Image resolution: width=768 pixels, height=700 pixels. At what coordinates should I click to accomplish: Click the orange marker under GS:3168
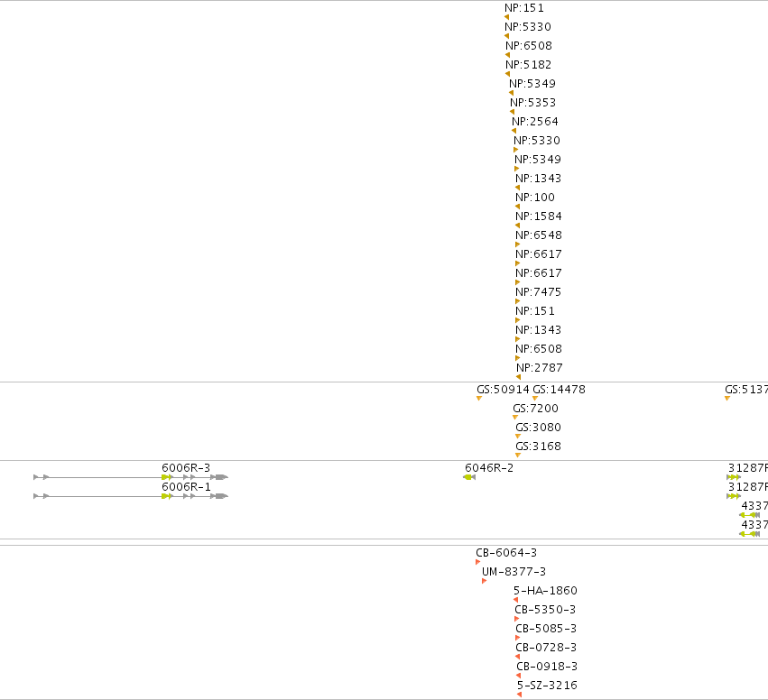[x=518, y=456]
